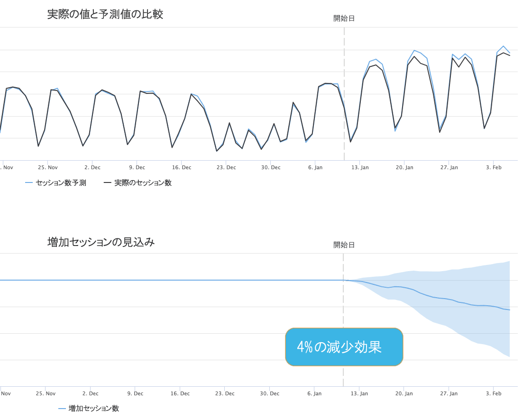
Task: Click the blue line swatch beside 増加セッション数
Action: (x=62, y=409)
